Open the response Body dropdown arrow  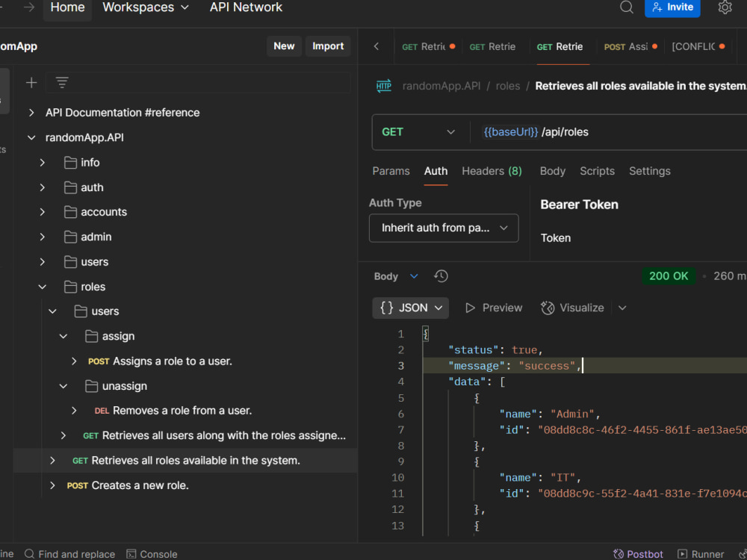point(414,276)
